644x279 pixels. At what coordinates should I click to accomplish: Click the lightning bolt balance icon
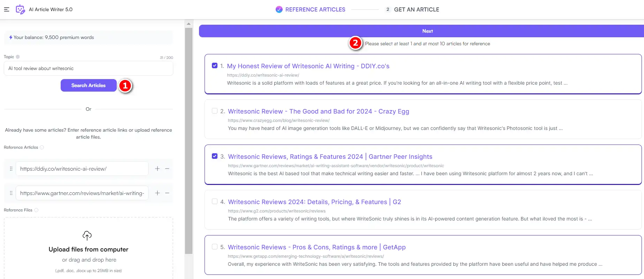point(11,37)
